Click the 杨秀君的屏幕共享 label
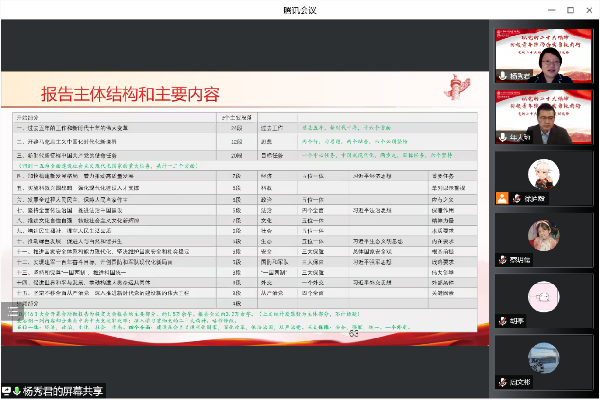Screen dimensions: 600x400 coord(63,390)
